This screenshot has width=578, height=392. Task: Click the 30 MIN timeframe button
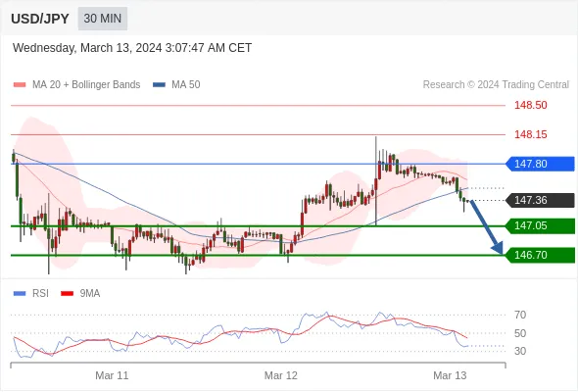coord(103,19)
